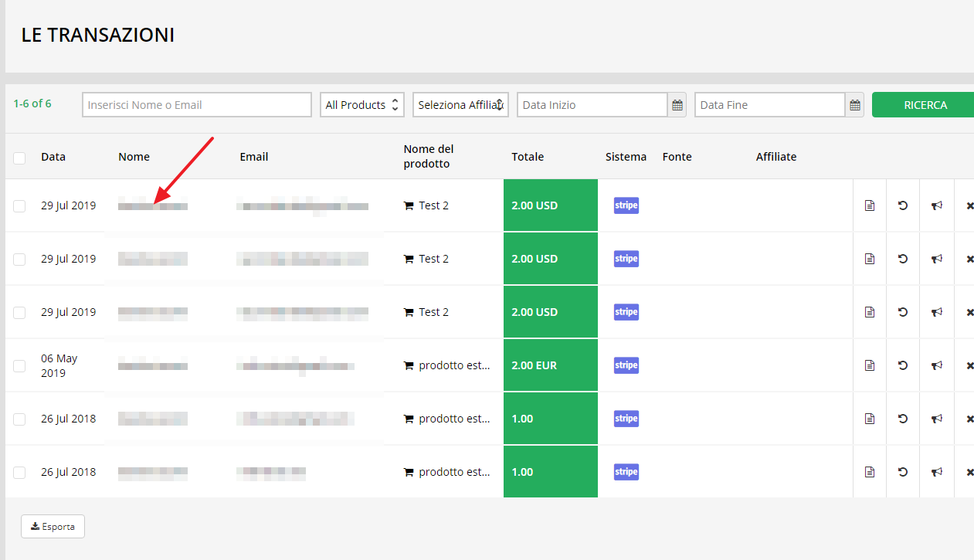This screenshot has width=974, height=560.
Task: Open calendar picker for Data Inizio
Action: (678, 105)
